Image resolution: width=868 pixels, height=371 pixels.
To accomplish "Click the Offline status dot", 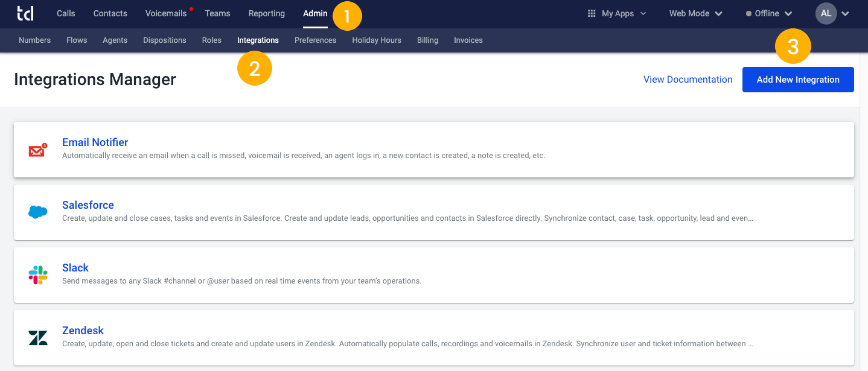I will pos(748,13).
